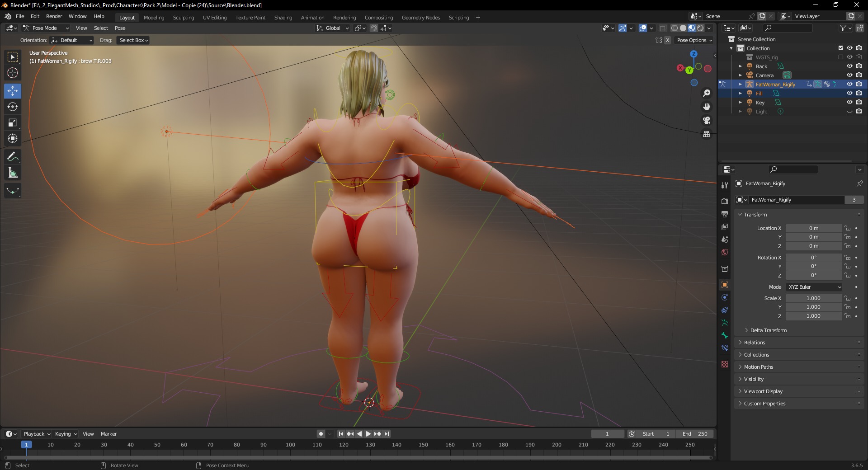Toggle lock on Location X
Image resolution: width=868 pixels, height=470 pixels.
[847, 228]
